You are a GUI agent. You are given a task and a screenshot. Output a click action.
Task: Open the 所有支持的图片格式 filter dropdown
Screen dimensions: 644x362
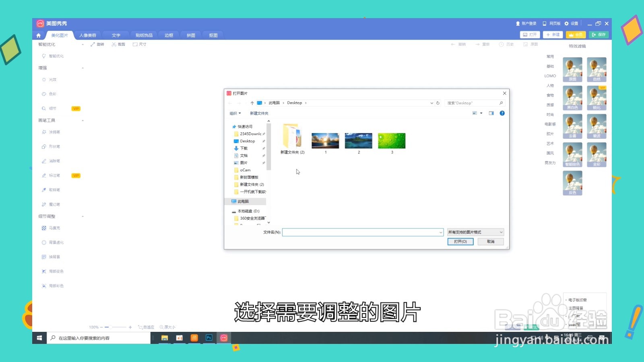click(475, 232)
